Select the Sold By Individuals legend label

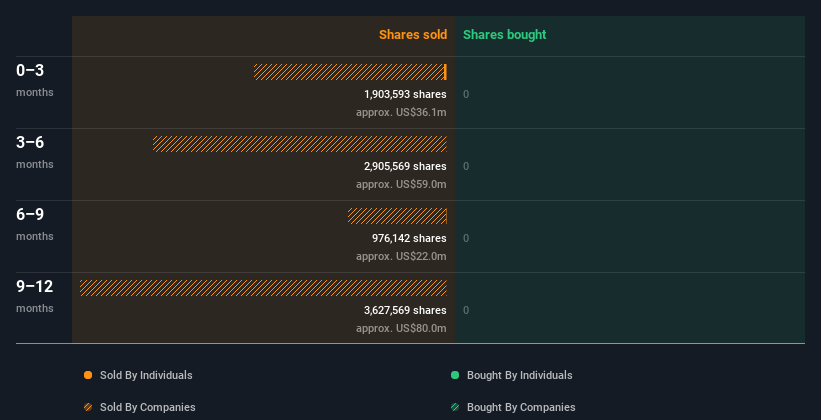tap(146, 375)
